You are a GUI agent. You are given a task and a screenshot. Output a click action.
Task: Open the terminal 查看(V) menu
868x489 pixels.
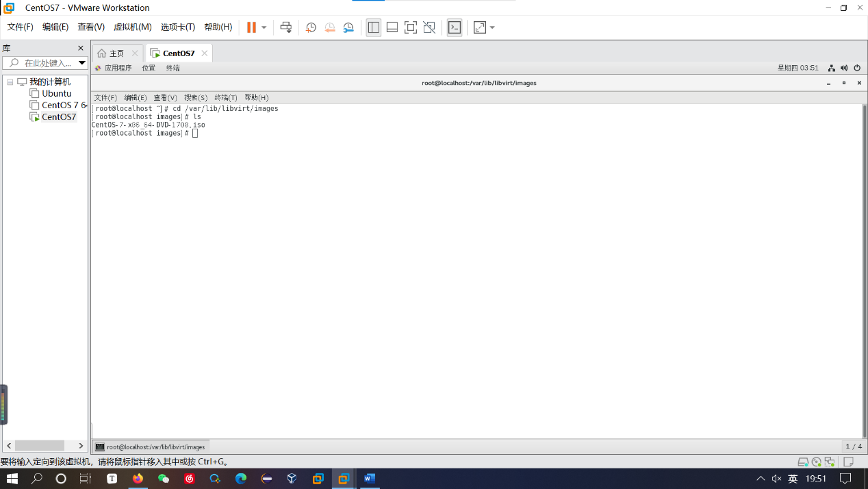click(x=166, y=98)
